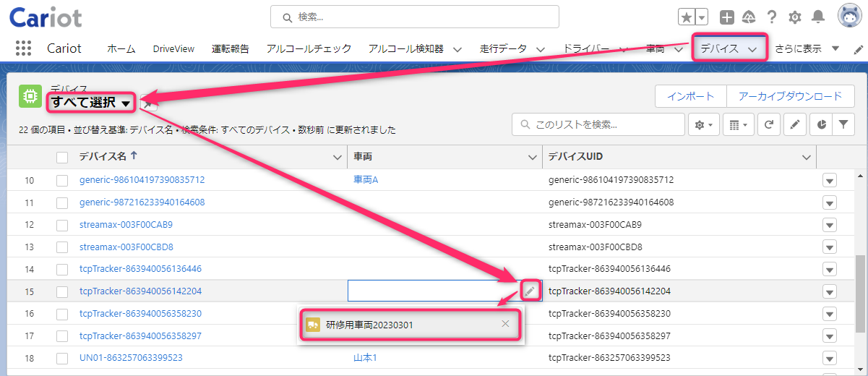Viewport: 868px width, 376px height.
Task: Check the row for streamax-003F00CAB9
Action: (62, 225)
